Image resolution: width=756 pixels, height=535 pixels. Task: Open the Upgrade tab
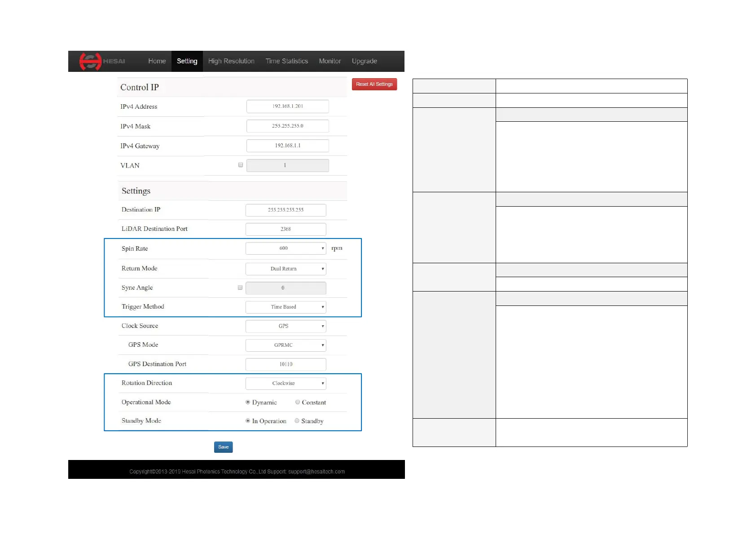365,61
